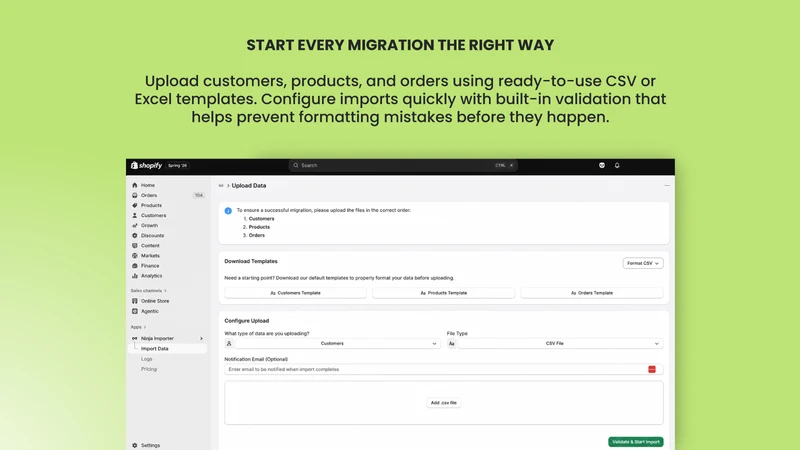Screen dimensions: 800x450
Task: Open Pricing under Ninja Importer
Action: pyautogui.click(x=149, y=369)
